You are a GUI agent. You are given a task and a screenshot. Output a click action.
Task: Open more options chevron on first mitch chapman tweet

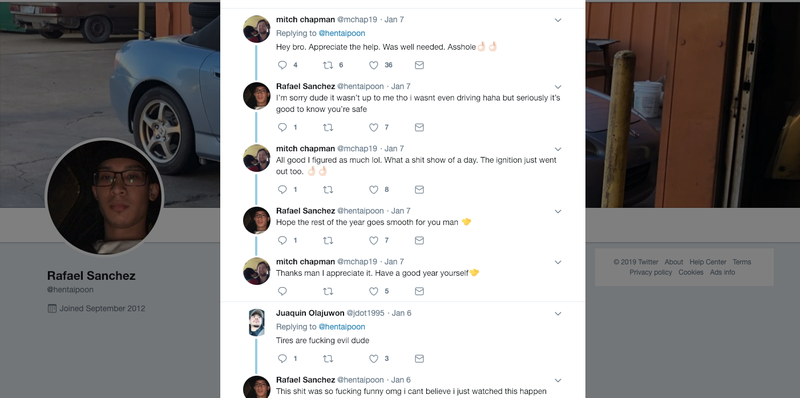(558, 20)
